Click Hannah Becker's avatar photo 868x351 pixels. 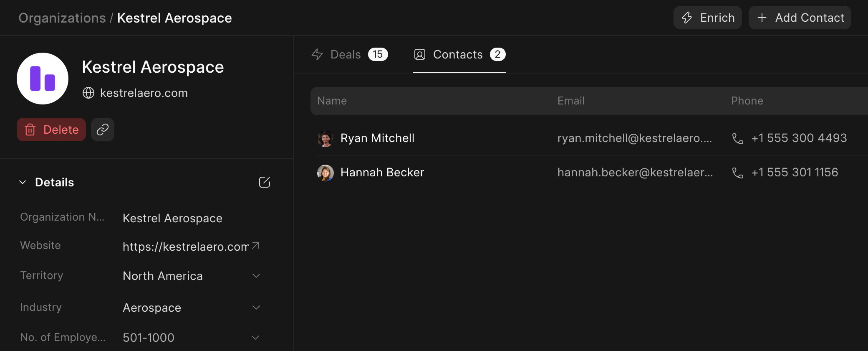coord(325,173)
